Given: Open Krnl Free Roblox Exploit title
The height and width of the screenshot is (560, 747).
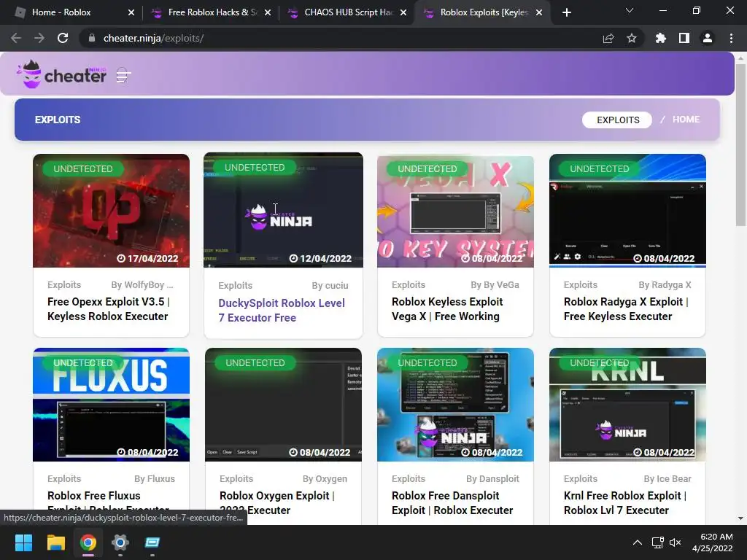Looking at the screenshot, I should click(625, 503).
